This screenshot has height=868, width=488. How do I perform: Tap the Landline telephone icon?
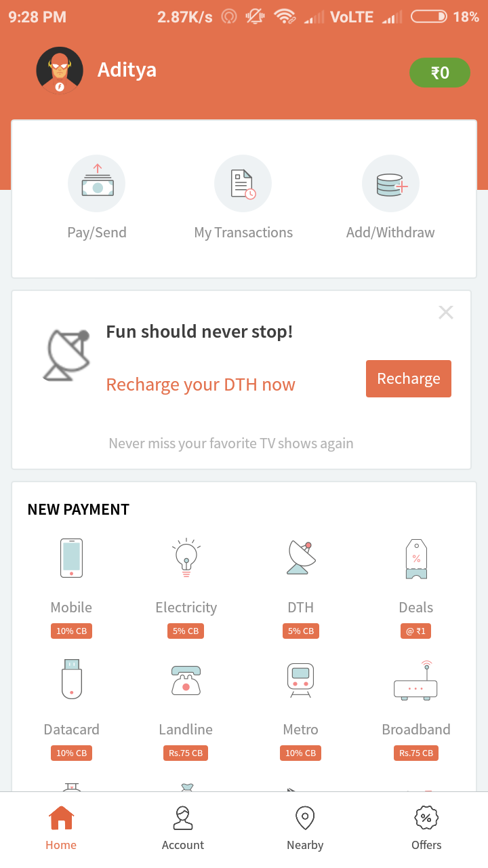(186, 679)
